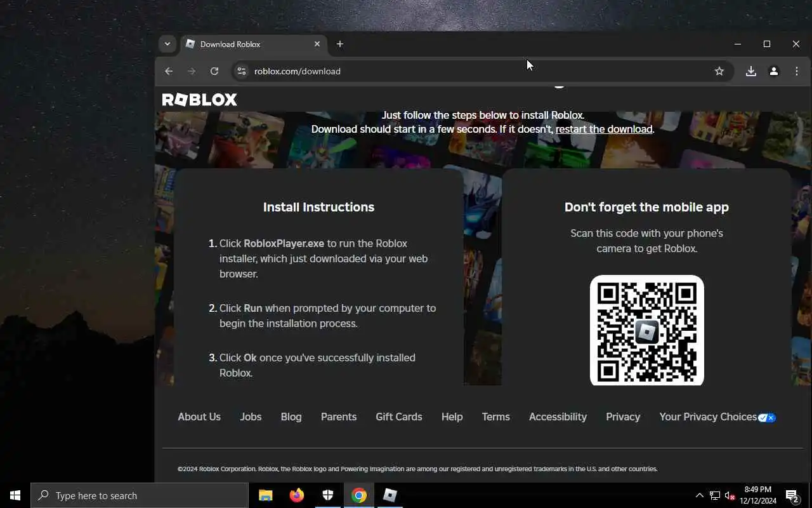Viewport: 812px width, 508px height.
Task: Open a new tab with the plus button
Action: (340, 44)
